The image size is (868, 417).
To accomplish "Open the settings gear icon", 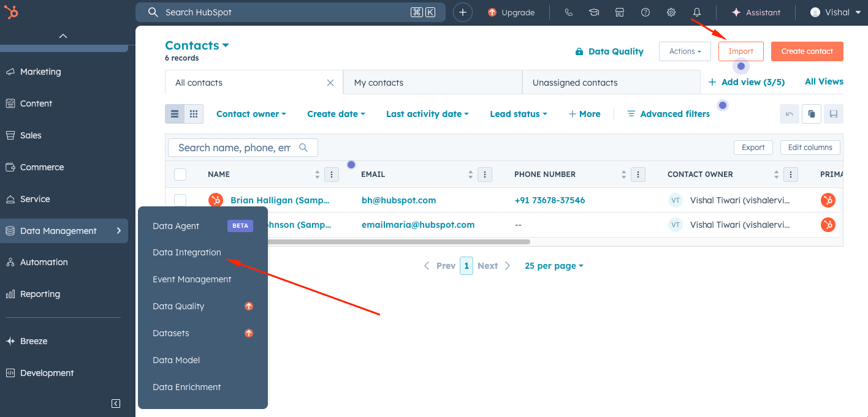I will pyautogui.click(x=671, y=12).
